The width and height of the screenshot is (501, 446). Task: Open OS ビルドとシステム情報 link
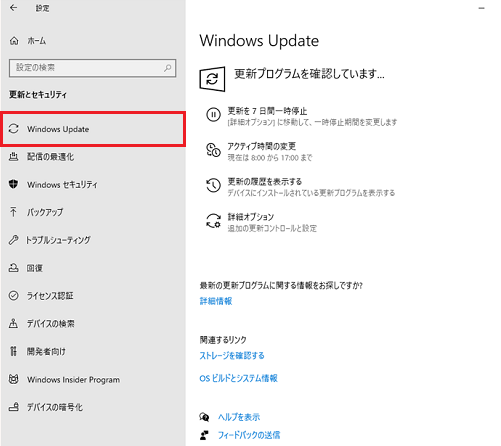tap(238, 378)
